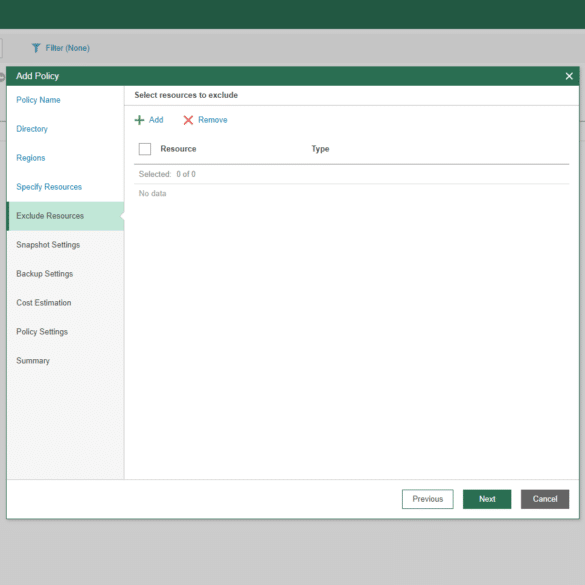Click the Remove link label
The height and width of the screenshot is (585, 585).
click(213, 120)
